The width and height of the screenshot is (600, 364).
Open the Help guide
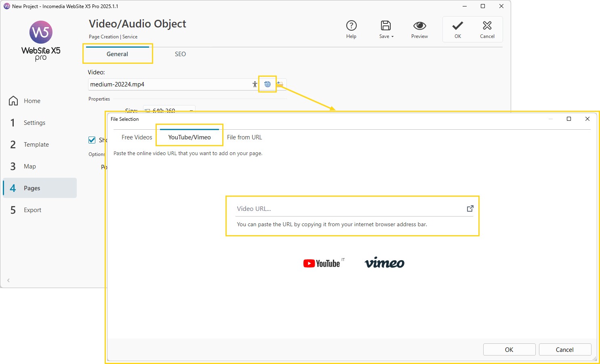coord(351,29)
